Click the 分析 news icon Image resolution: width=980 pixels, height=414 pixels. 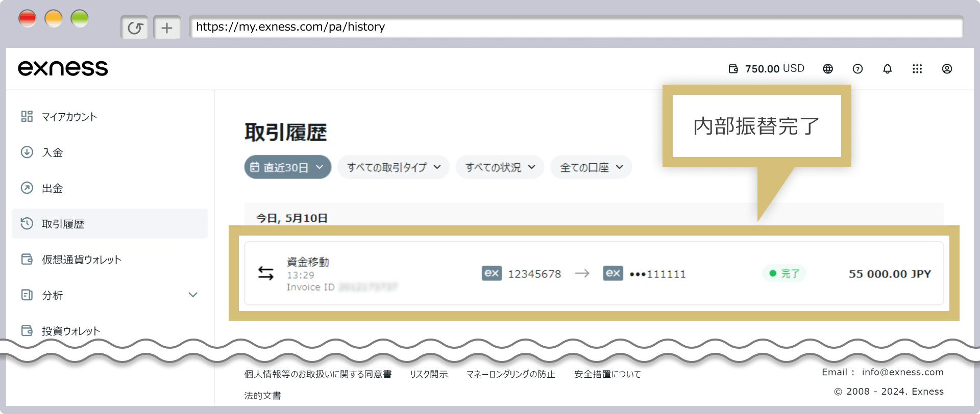click(27, 295)
